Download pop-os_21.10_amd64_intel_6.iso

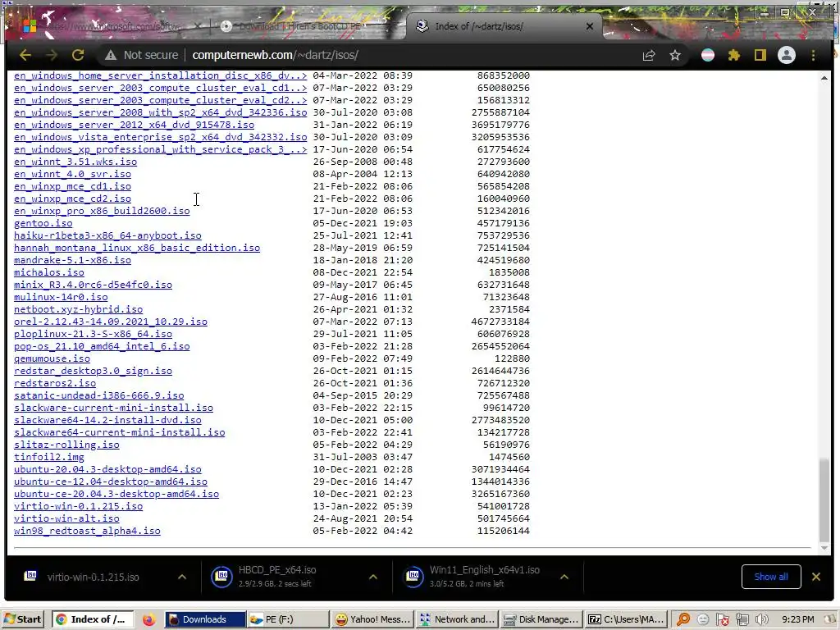(102, 347)
